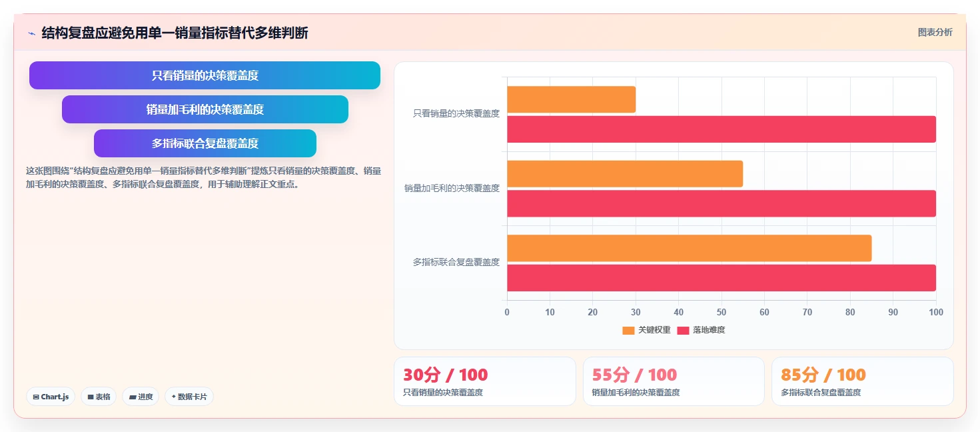980x432 pixels.
Task: Open the 85分 / 100 data card
Action: pos(863,381)
